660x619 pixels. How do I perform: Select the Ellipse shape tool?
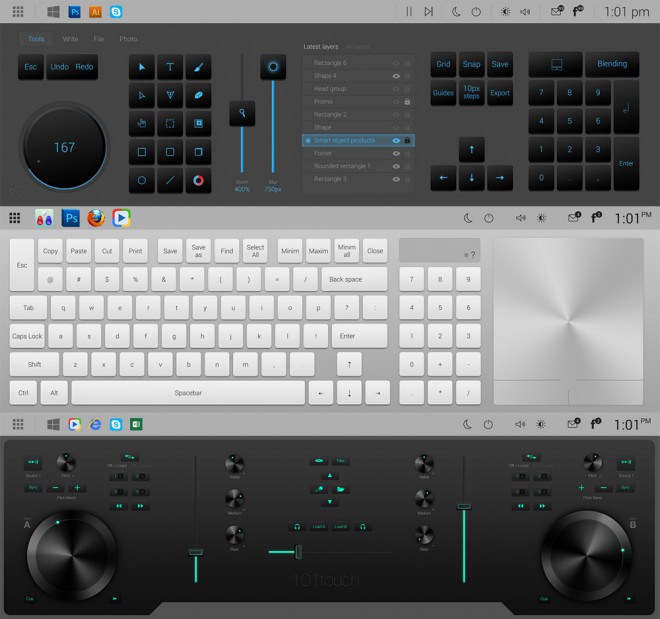[142, 180]
